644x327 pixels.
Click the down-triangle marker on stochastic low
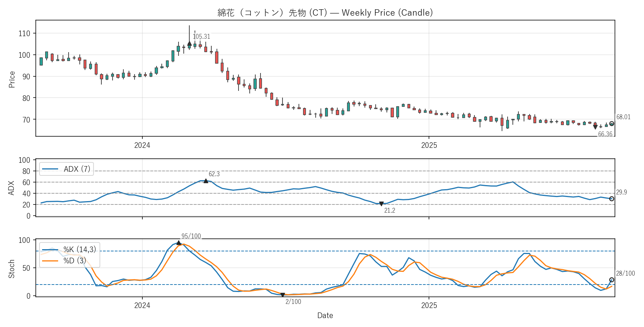(282, 295)
